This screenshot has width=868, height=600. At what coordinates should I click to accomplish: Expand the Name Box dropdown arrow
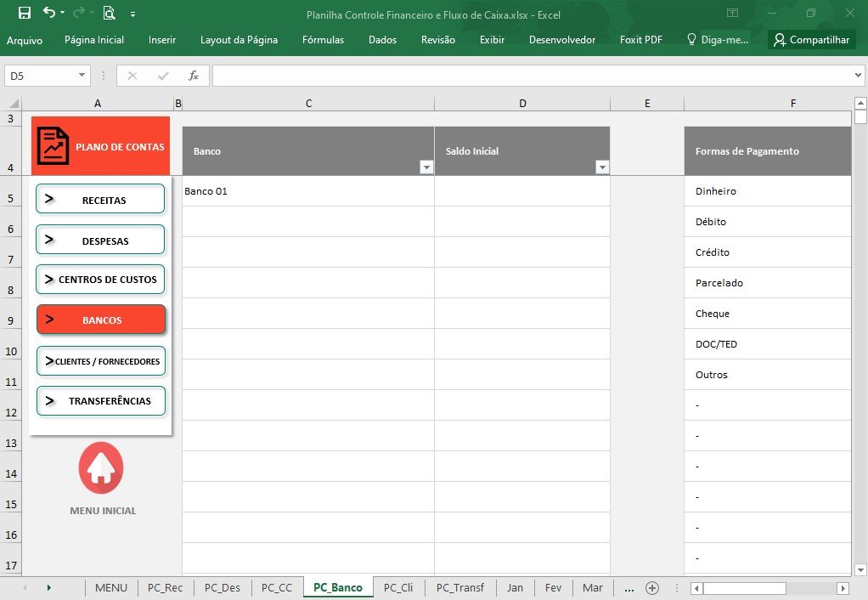point(82,76)
